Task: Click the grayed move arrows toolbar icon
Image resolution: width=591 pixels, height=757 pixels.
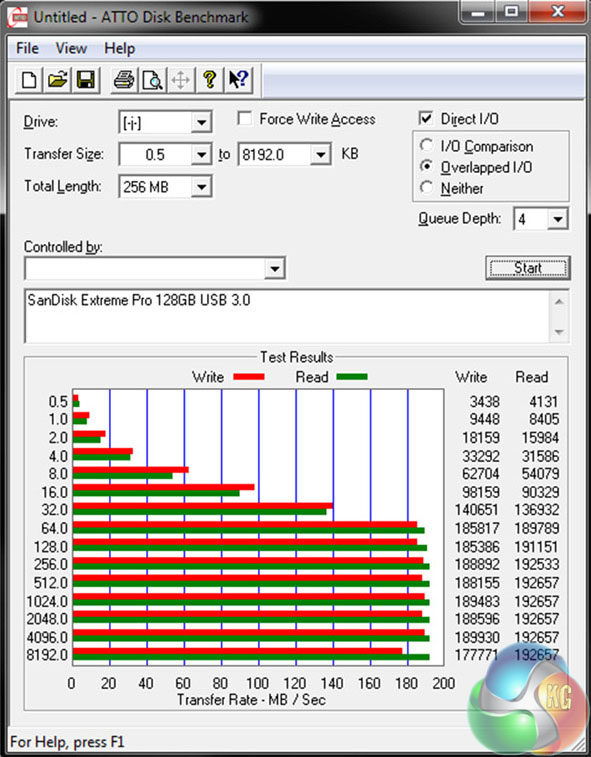Action: click(x=181, y=80)
